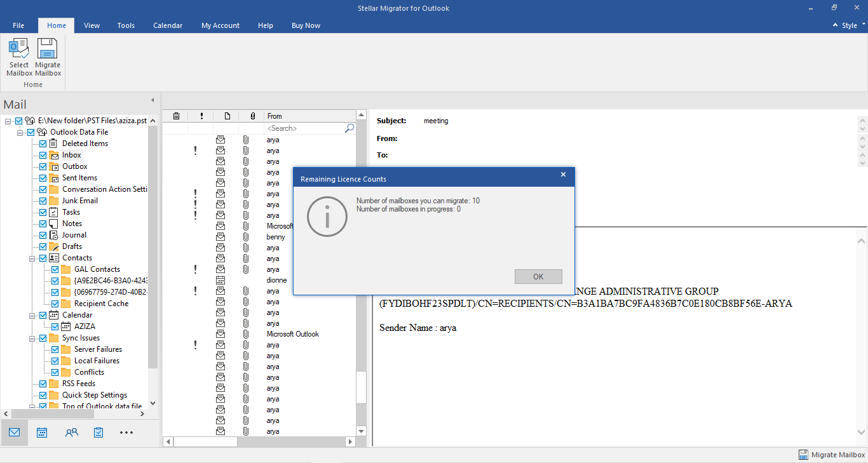Uncheck the Inbox folder checkbox

pyautogui.click(x=43, y=155)
